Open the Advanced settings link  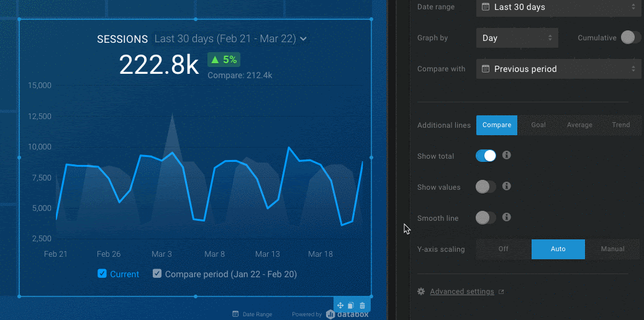pyautogui.click(x=461, y=291)
